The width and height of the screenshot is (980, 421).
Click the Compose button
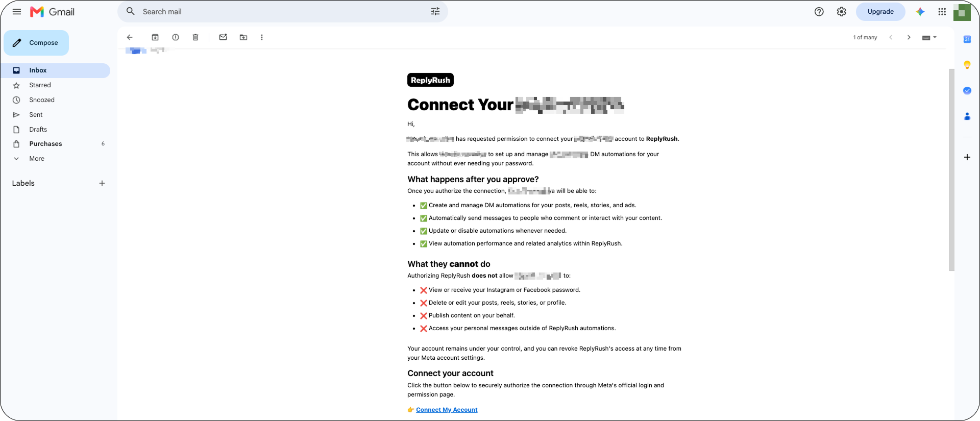(36, 43)
